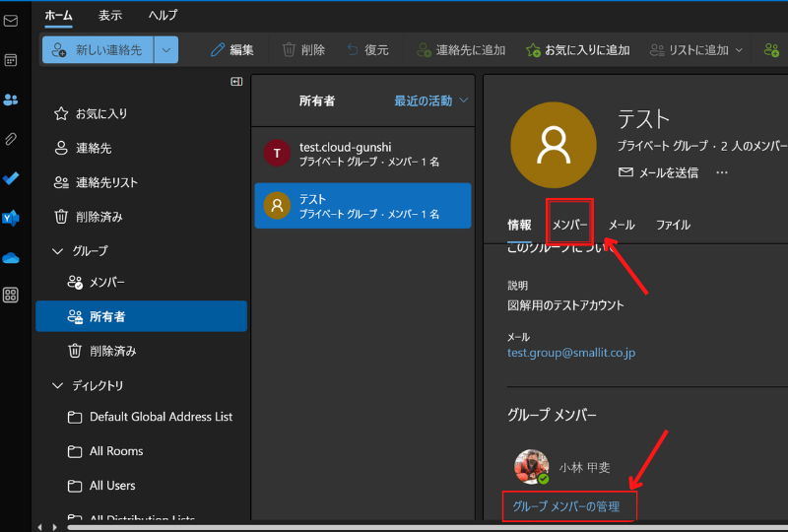Select 所有者 under グループ

click(141, 316)
